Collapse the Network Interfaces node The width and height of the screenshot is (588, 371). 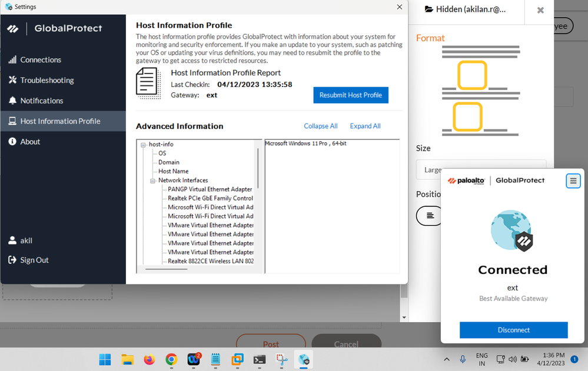coord(152,181)
